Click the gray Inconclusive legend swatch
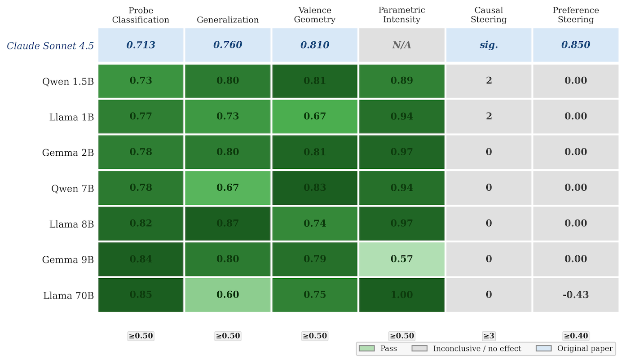 coord(420,348)
